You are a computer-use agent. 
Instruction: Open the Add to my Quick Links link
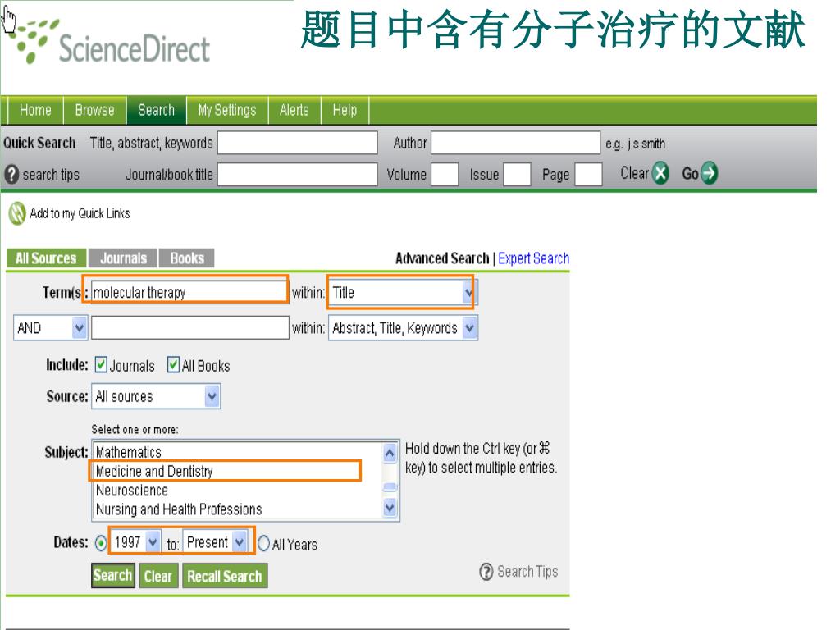(x=80, y=213)
